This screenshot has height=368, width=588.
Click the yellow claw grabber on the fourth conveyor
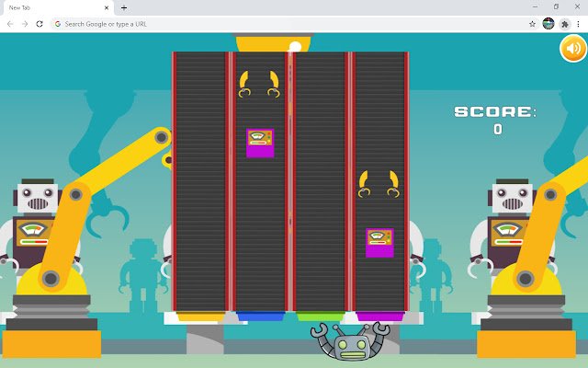click(x=379, y=184)
